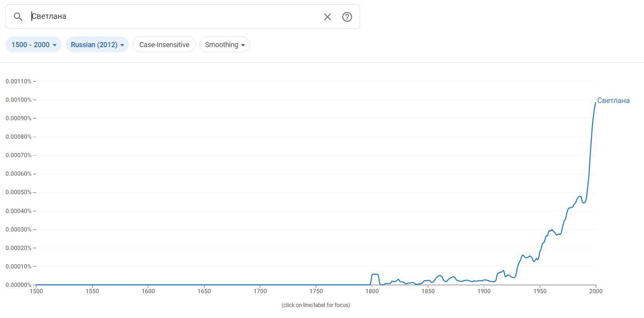Click the Светлана label beside the chart line
The width and height of the screenshot is (644, 318).
click(x=613, y=101)
